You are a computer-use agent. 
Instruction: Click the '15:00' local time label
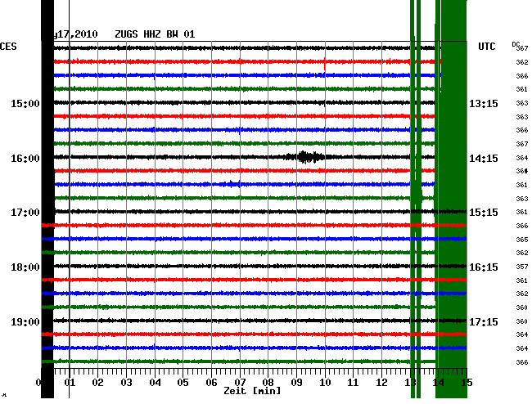click(x=25, y=103)
